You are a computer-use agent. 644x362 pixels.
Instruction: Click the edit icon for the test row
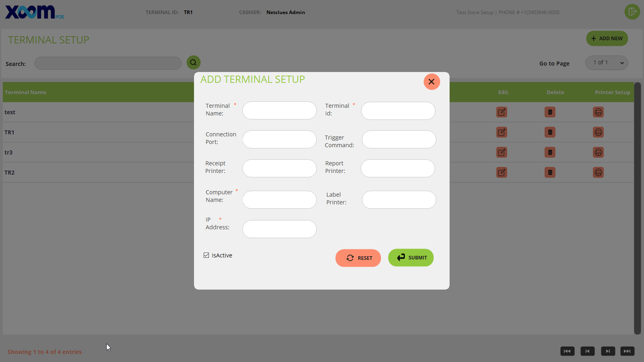(502, 112)
